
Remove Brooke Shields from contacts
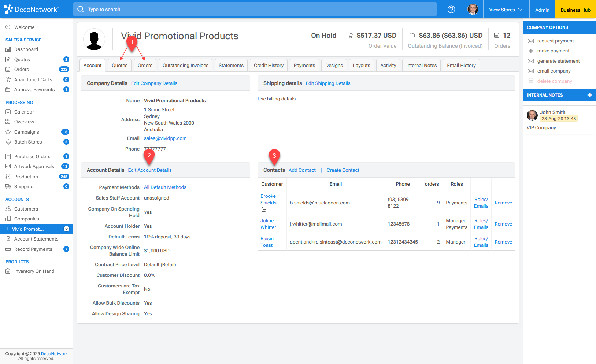(503, 203)
